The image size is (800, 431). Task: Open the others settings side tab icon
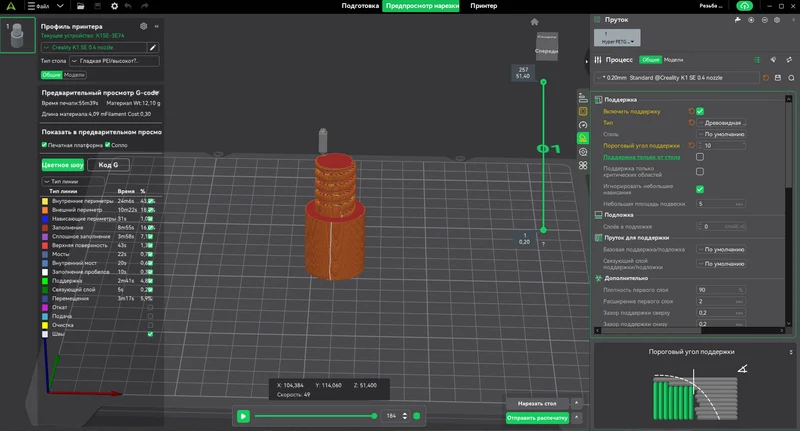pos(583,165)
